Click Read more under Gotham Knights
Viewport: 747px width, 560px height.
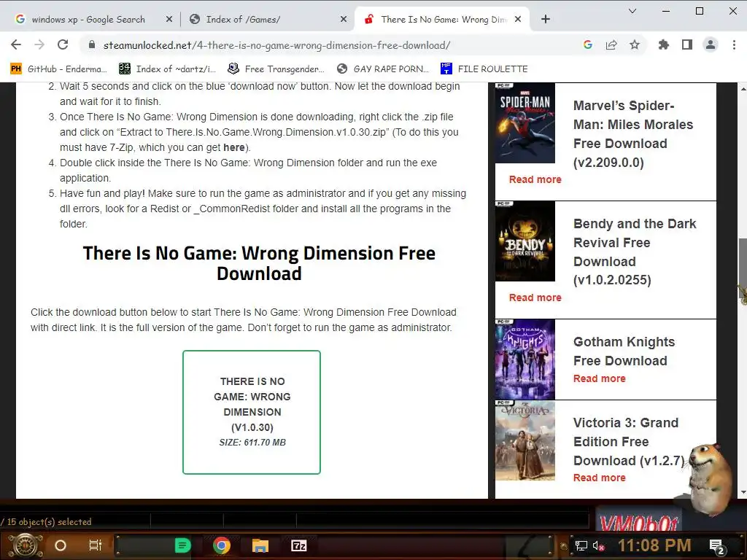click(600, 378)
